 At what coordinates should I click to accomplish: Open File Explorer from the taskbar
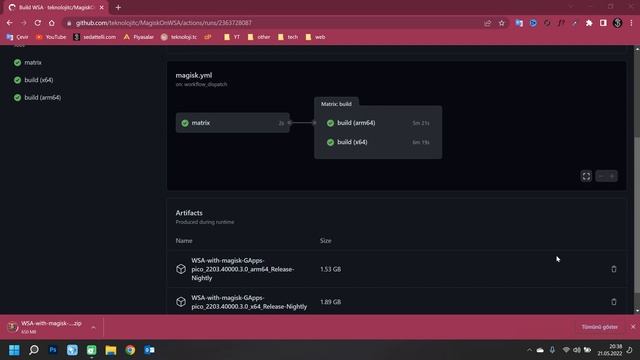tap(111, 350)
